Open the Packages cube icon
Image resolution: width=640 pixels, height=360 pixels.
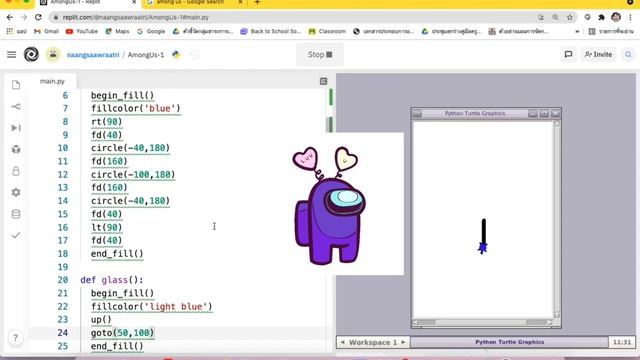coord(16,149)
